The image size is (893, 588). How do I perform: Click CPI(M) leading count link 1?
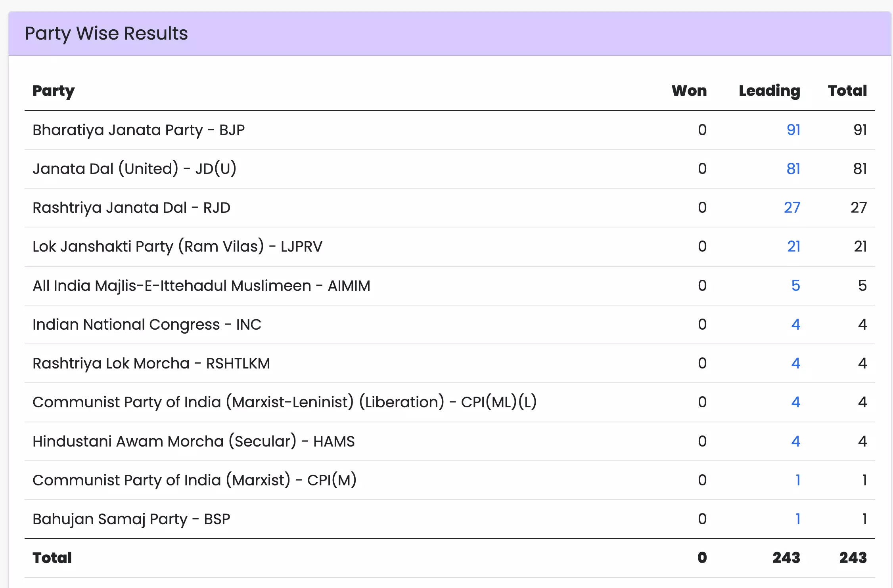click(x=797, y=480)
